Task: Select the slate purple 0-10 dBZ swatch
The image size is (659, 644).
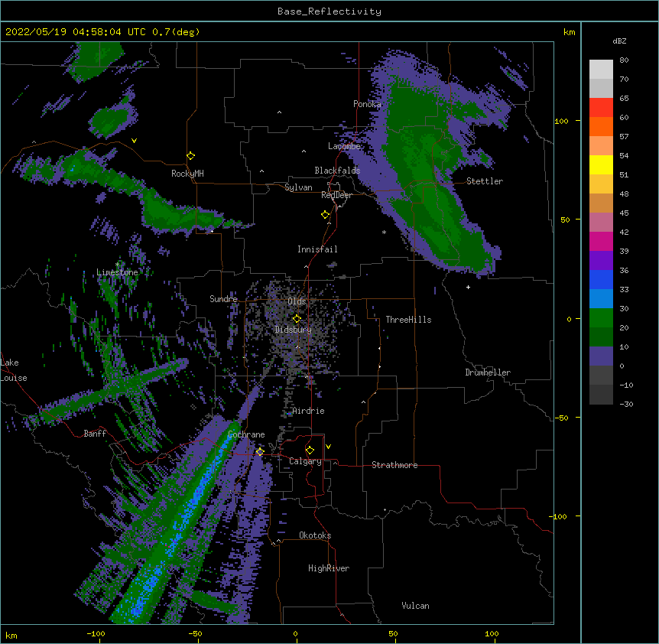Action: pos(601,356)
